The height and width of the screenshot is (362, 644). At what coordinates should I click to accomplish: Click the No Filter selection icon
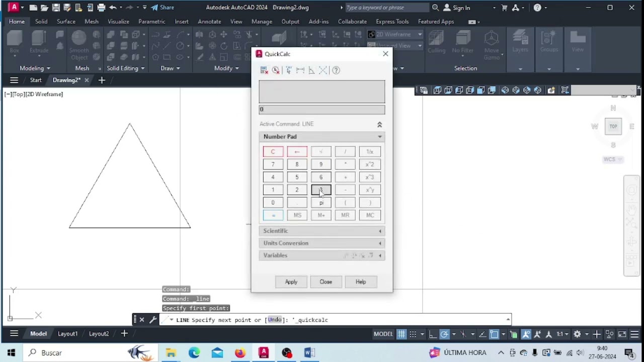click(462, 42)
